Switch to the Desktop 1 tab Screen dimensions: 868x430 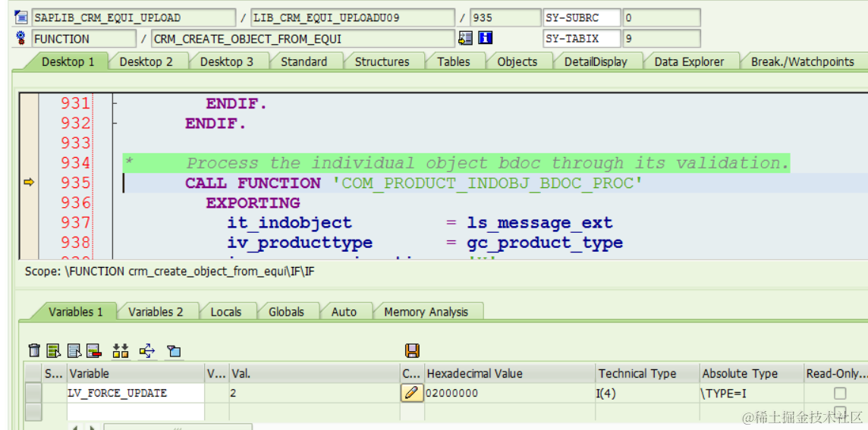click(x=68, y=61)
